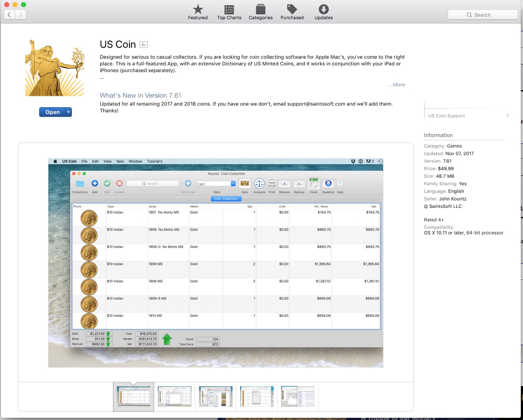This screenshot has height=420, width=523.
Task: Click the large coin collection screenshot preview
Action: 216,263
